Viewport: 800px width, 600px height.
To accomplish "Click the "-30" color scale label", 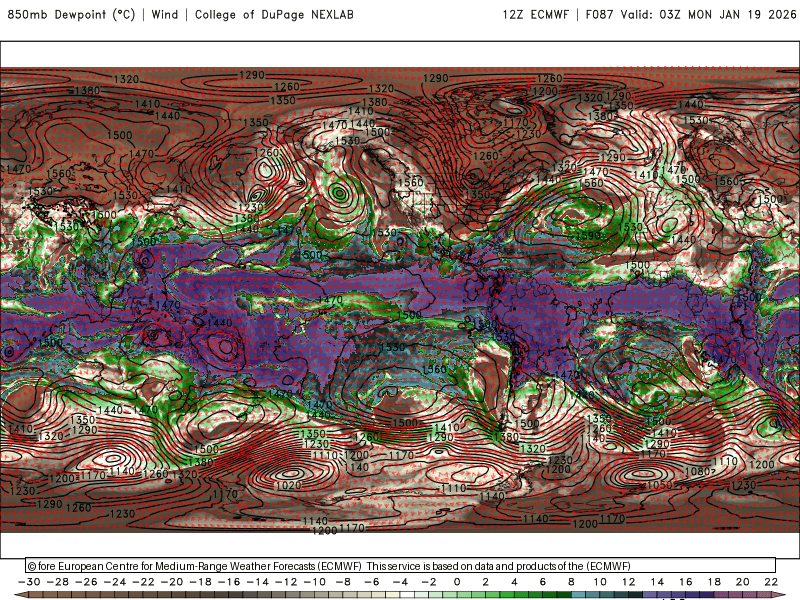I will [x=29, y=582].
